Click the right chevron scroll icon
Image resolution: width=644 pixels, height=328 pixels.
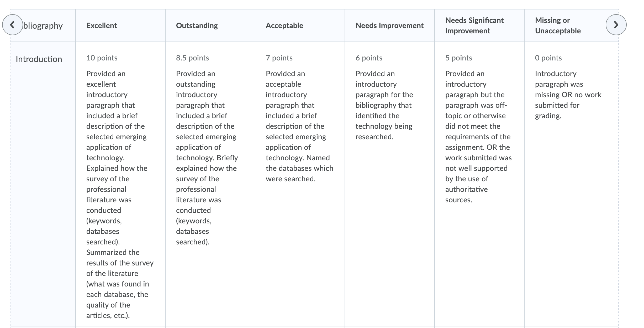coord(616,25)
